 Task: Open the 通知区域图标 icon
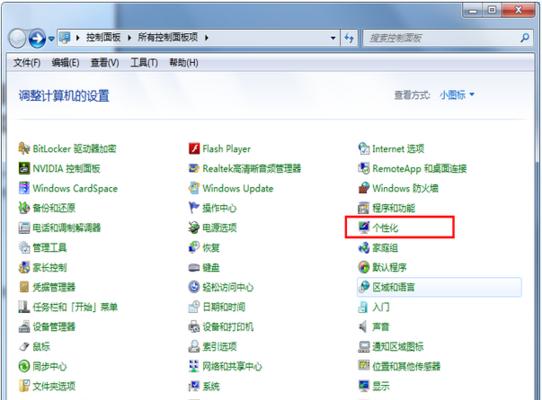364,346
